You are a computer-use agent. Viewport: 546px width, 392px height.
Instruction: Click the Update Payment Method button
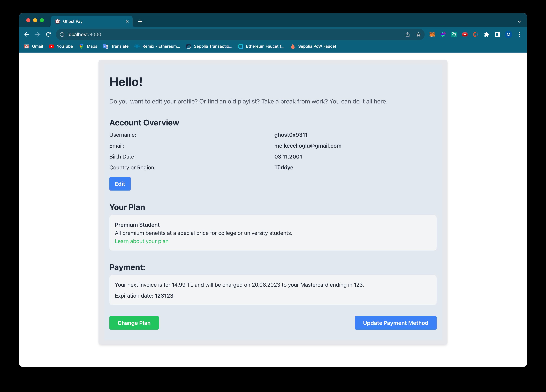click(x=396, y=322)
